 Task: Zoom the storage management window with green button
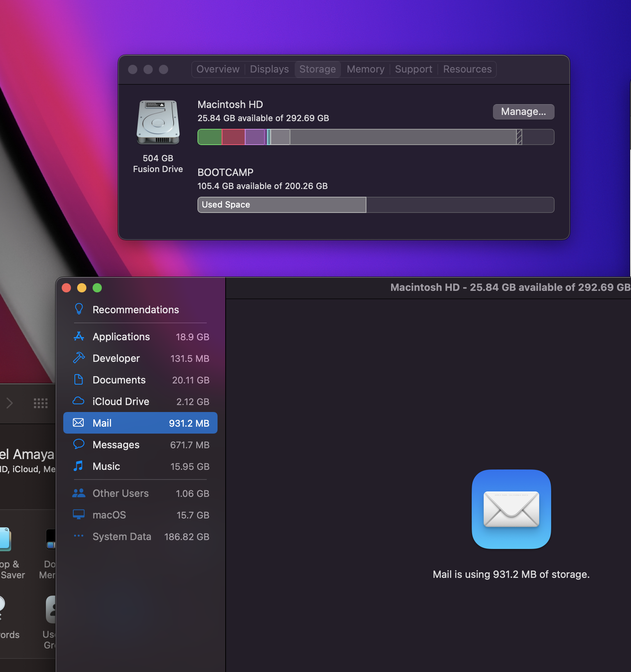[97, 288]
